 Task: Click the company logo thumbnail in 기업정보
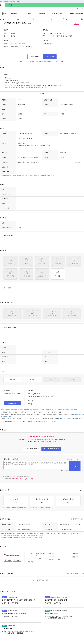pyautogui.click(x=11, y=555)
